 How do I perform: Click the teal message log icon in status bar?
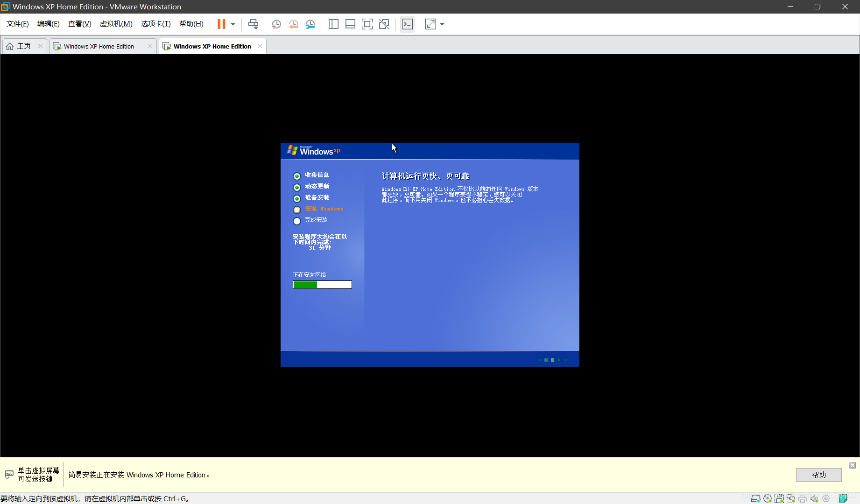[843, 498]
